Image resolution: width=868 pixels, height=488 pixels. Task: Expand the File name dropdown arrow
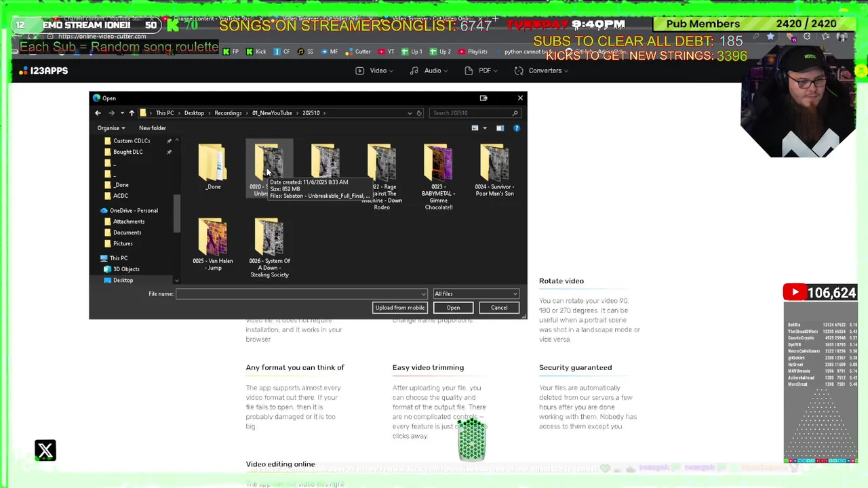tap(424, 294)
